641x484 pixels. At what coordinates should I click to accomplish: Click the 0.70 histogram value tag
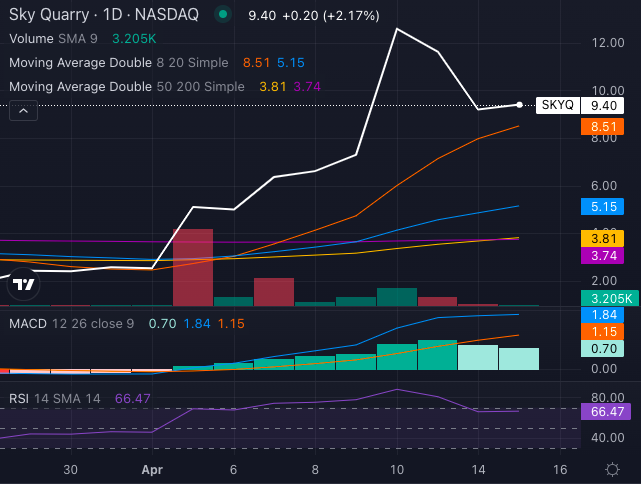click(x=603, y=349)
